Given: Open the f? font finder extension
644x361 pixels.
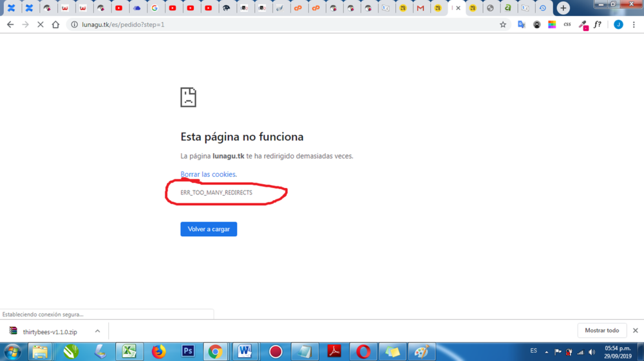Looking at the screenshot, I should tap(598, 24).
